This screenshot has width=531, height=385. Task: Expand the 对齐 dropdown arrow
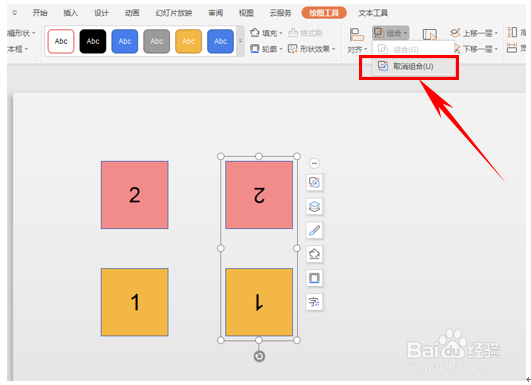coord(365,50)
